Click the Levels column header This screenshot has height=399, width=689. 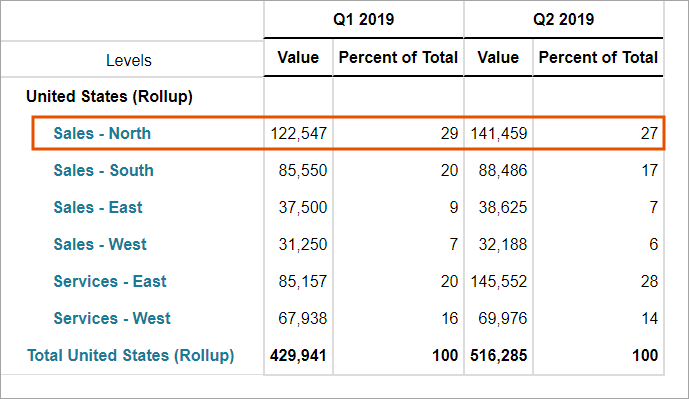tap(129, 60)
